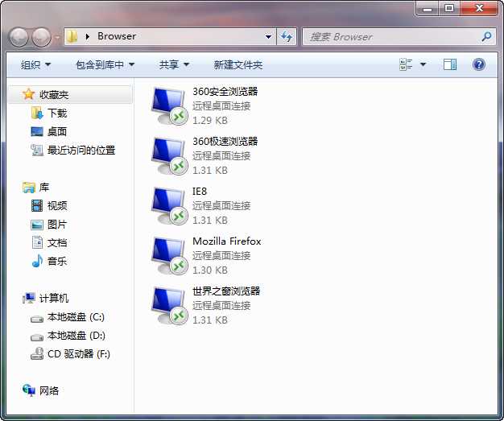The width and height of the screenshot is (504, 421).
Task: Expand the view options dropdown arrow
Action: [423, 64]
